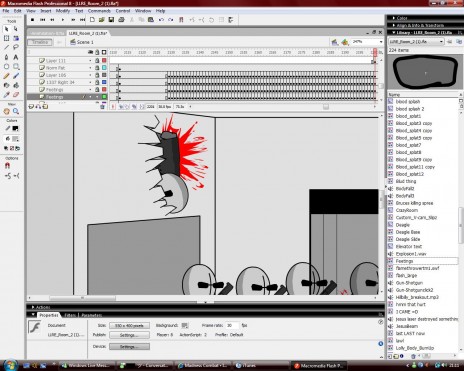Screen dimensions: 464x371
Task: Select the Selection arrow tool
Action: (6, 29)
